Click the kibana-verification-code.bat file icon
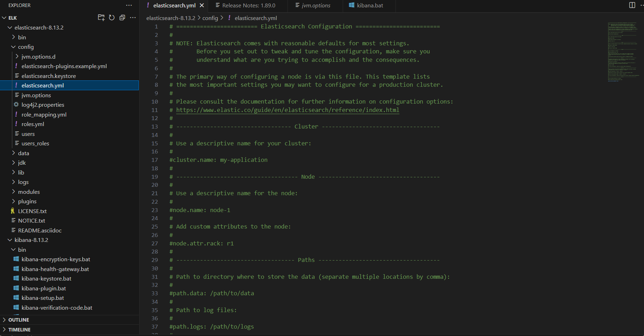 pos(16,308)
